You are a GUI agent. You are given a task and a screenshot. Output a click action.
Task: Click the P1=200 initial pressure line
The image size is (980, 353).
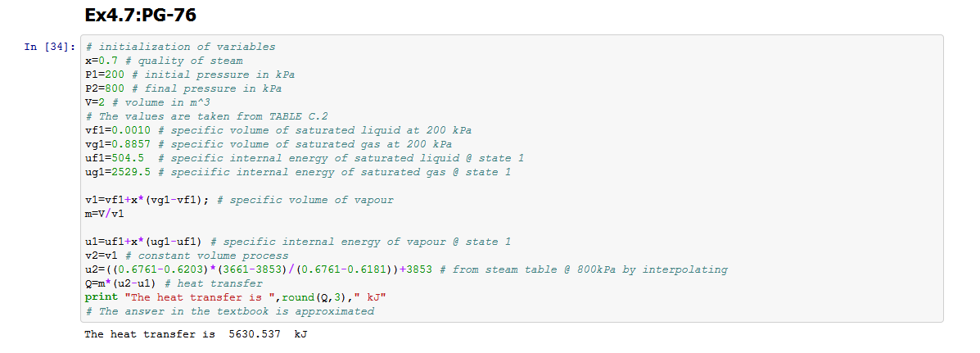click(x=190, y=75)
